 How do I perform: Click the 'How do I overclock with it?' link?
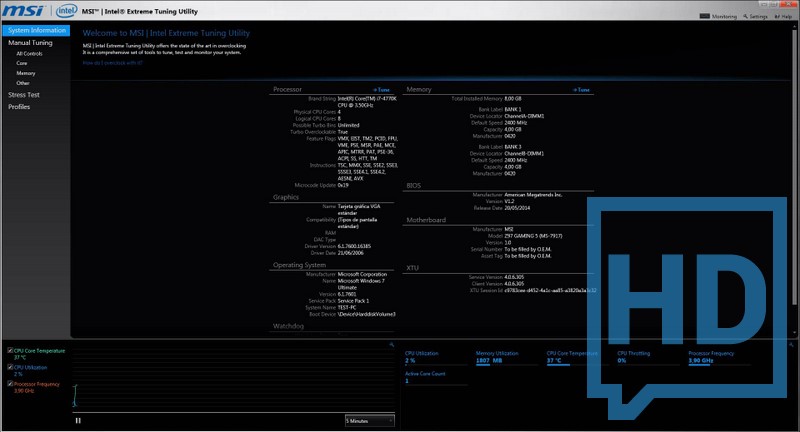[112, 62]
